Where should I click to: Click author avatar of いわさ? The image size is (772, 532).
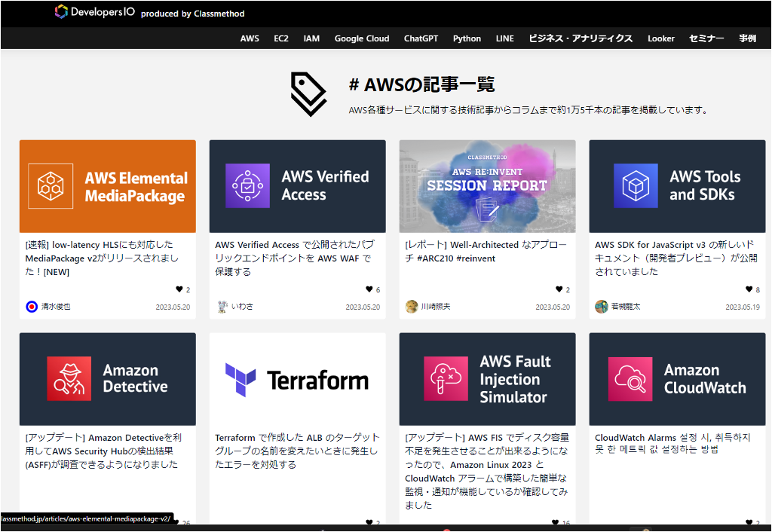pos(222,307)
